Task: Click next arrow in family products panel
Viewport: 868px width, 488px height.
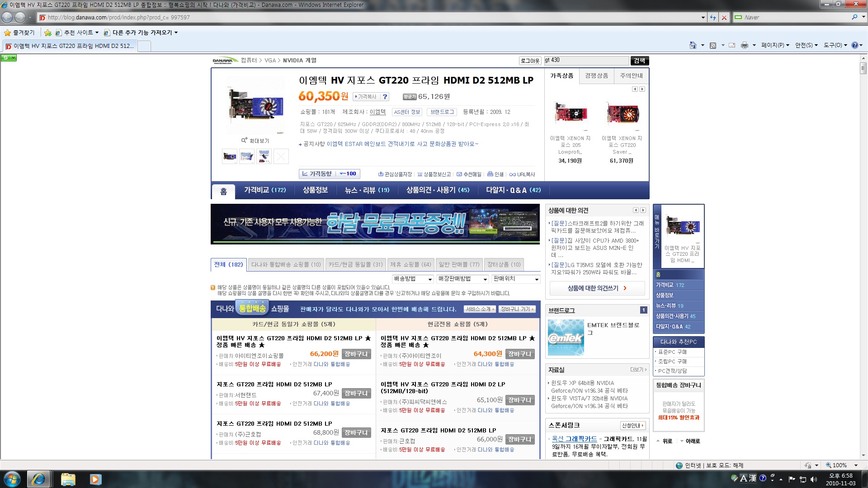Action: pos(642,89)
